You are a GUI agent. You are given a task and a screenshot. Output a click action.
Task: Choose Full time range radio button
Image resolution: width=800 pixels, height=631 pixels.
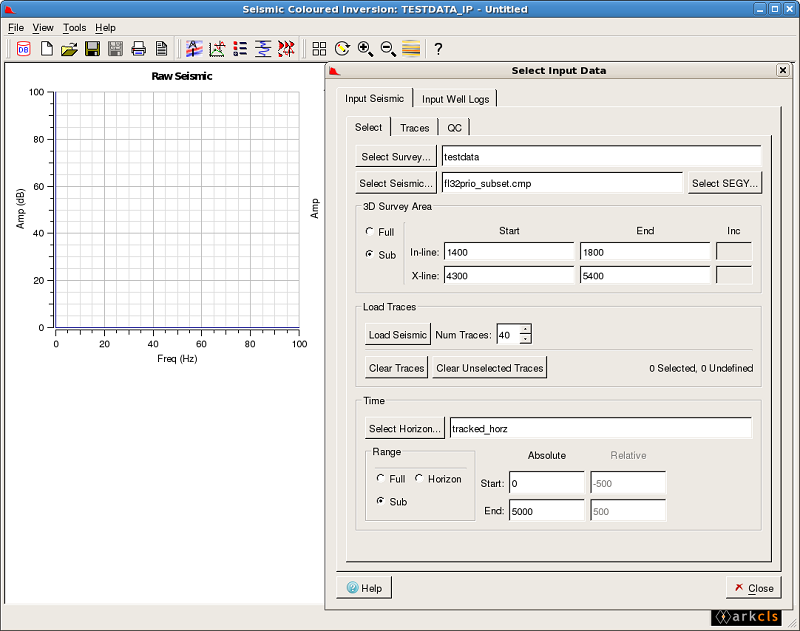(381, 479)
